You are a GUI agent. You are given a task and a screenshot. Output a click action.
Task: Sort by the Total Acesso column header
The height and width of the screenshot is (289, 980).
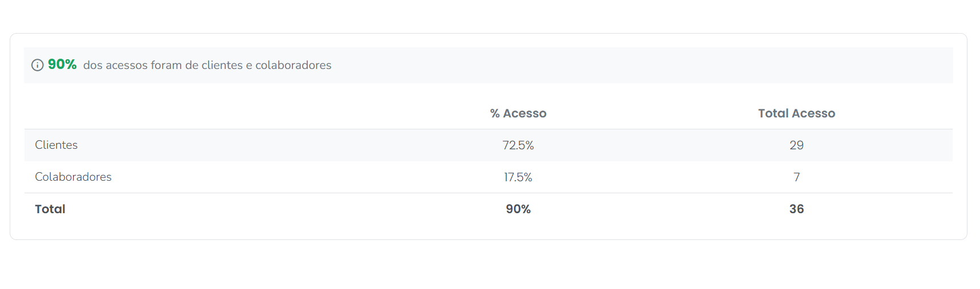point(796,113)
